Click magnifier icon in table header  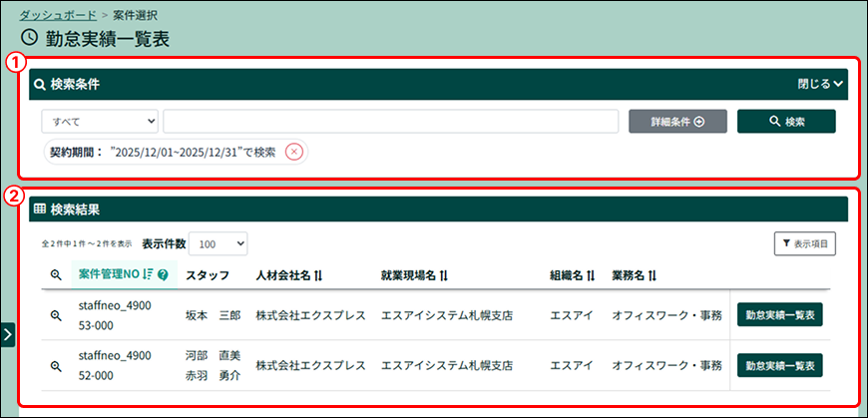coord(55,274)
